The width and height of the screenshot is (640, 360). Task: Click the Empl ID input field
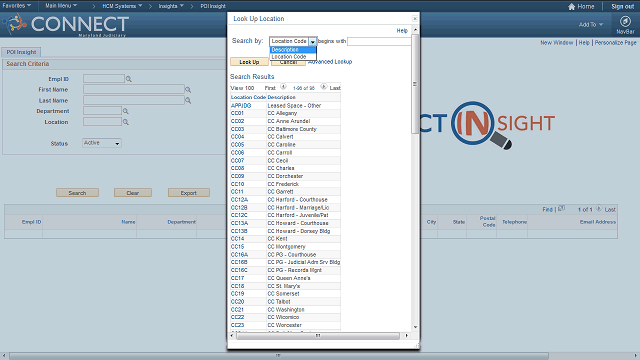tap(104, 78)
